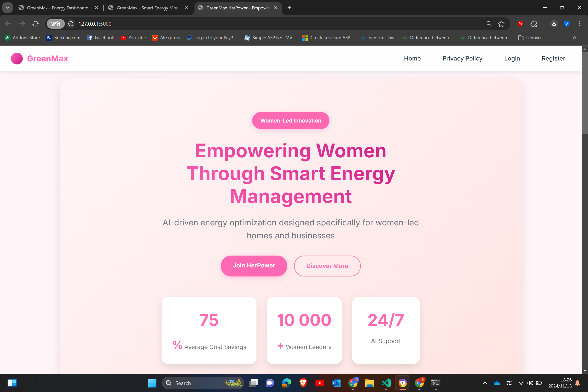The image size is (588, 392).
Task: Open the profile avatar icon
Action: (554, 24)
